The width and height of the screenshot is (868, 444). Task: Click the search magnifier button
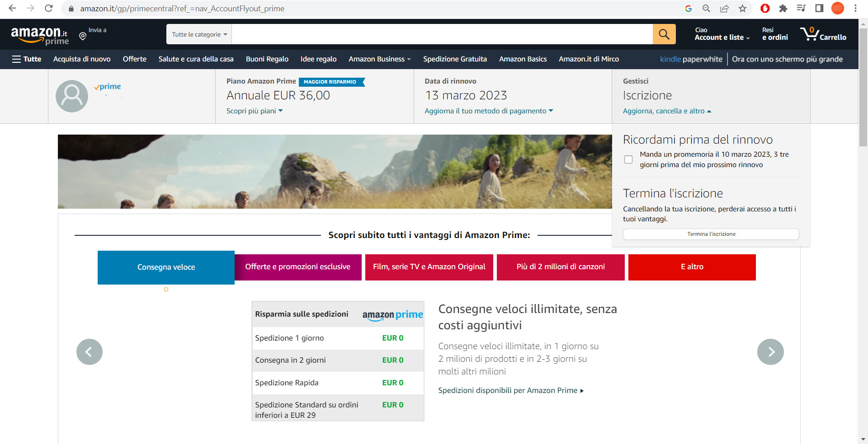[x=664, y=34]
